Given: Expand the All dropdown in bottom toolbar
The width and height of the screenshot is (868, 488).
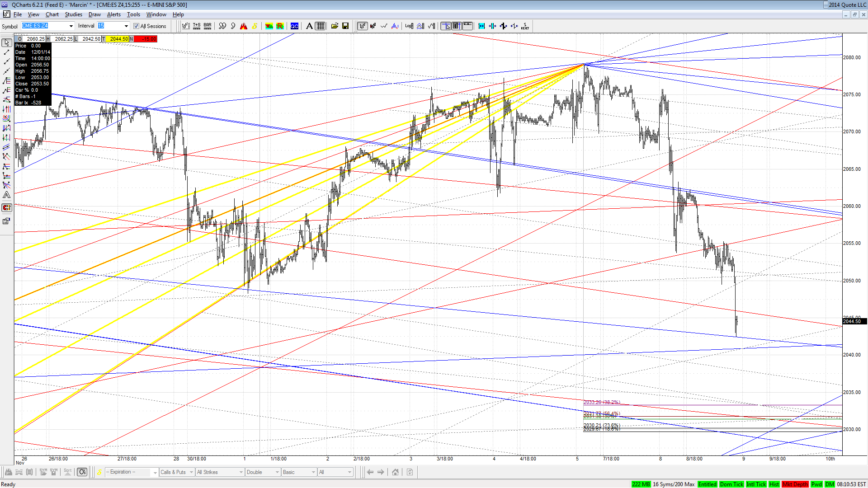Looking at the screenshot, I should pos(349,472).
